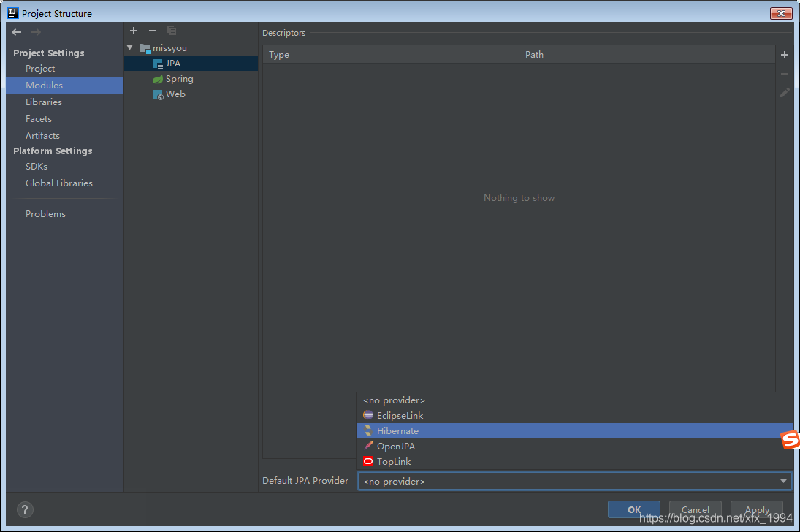
Task: Click the OK button
Action: 633,509
